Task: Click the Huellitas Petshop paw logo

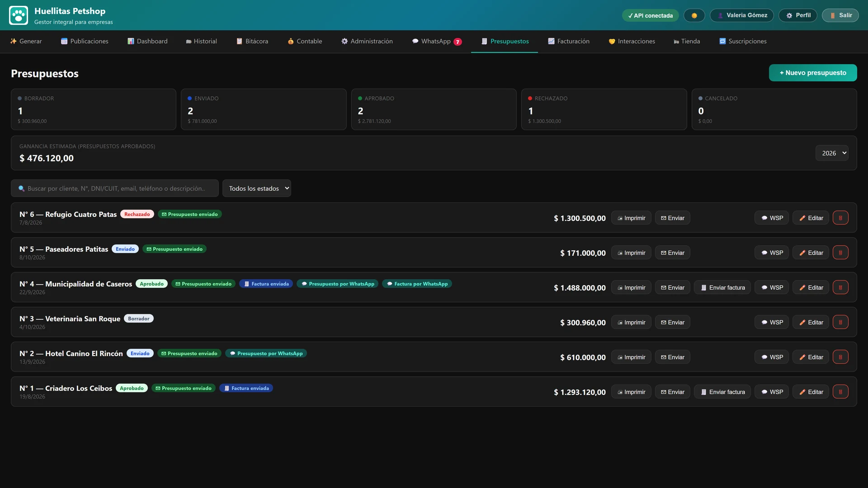Action: tap(19, 15)
